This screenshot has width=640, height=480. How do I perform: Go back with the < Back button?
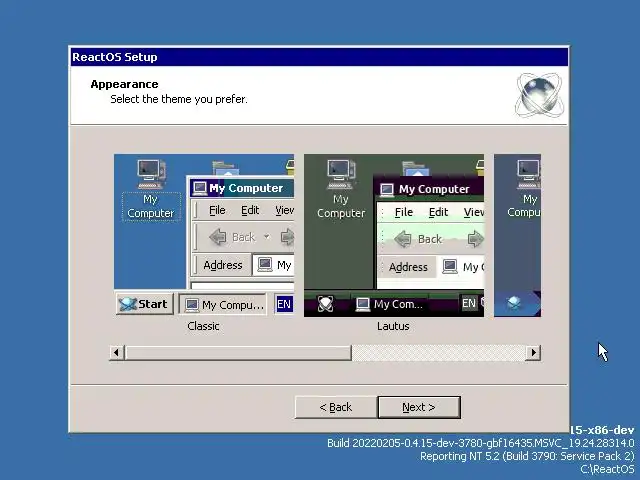coord(336,407)
